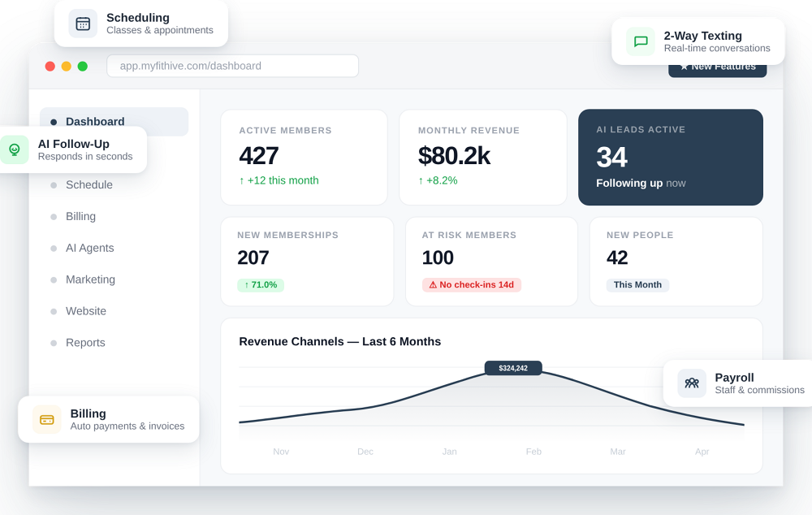812x515 pixels.
Task: Click the This Month badge under New People
Action: click(637, 285)
